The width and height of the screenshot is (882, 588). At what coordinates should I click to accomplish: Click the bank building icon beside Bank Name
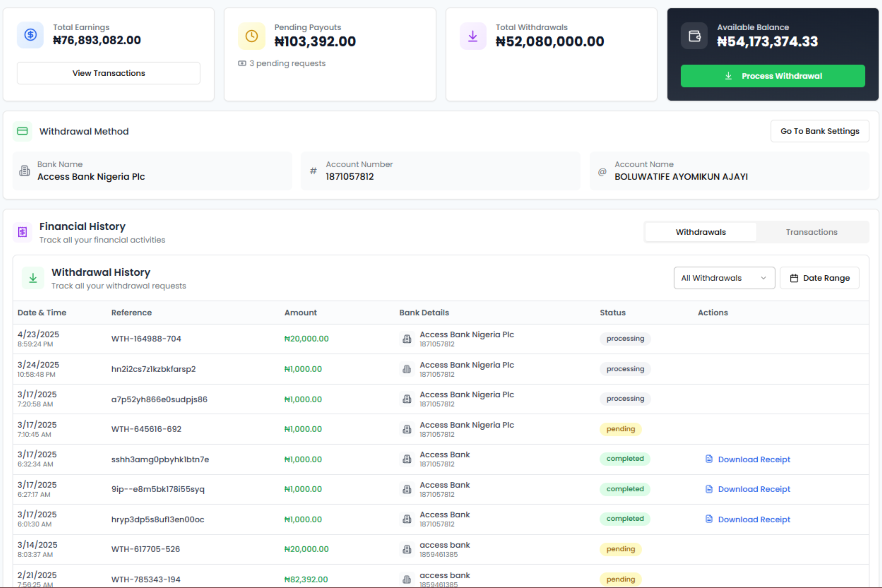[x=25, y=171]
